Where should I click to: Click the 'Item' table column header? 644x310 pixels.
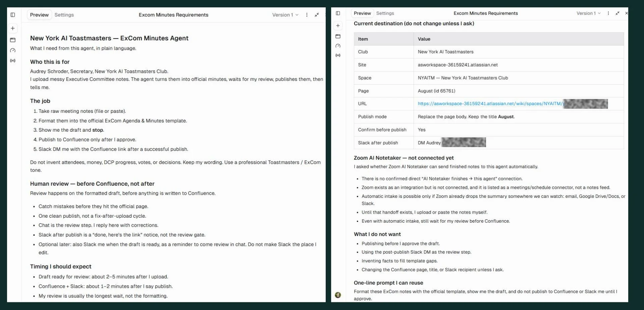384,39
